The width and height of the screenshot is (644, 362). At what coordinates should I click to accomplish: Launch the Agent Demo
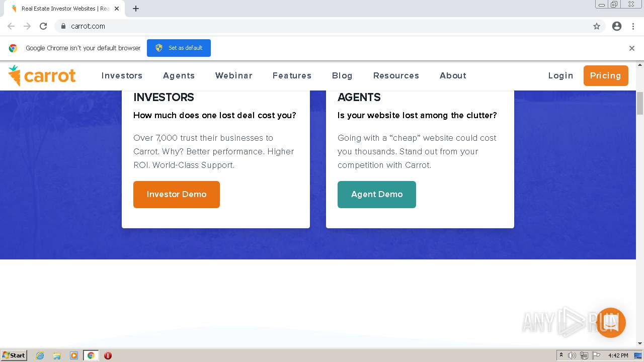[x=377, y=195]
